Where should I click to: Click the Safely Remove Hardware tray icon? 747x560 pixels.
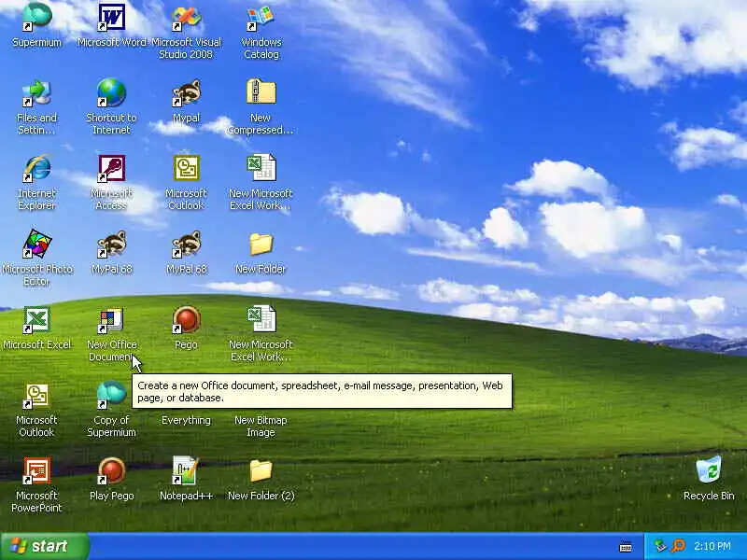pos(660,546)
